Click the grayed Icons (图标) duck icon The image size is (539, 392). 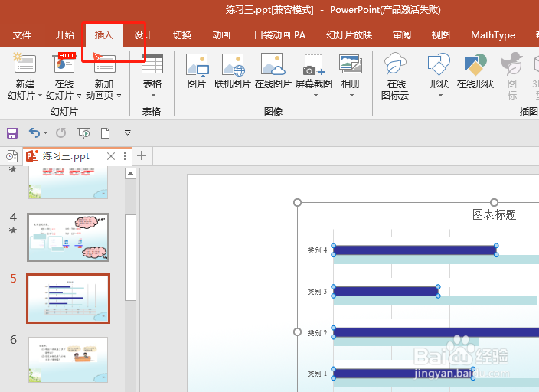512,64
